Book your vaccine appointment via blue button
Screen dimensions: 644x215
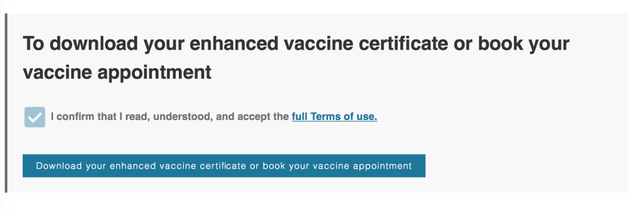coord(224,165)
